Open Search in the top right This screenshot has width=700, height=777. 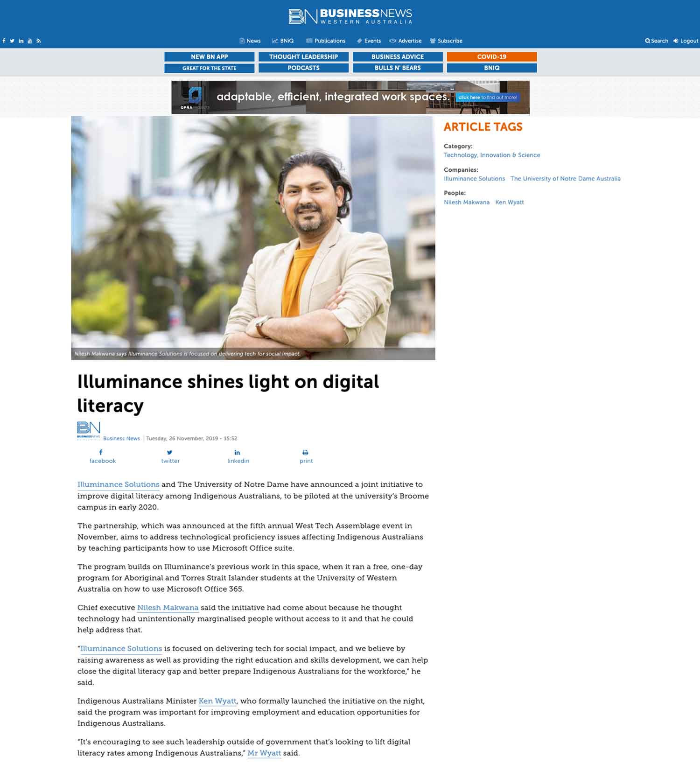tap(657, 41)
